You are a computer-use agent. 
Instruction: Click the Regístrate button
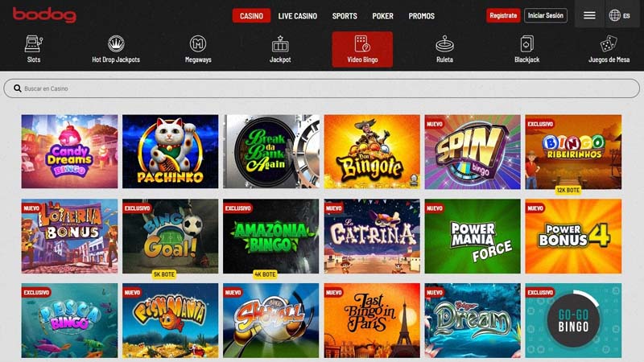[x=503, y=15]
